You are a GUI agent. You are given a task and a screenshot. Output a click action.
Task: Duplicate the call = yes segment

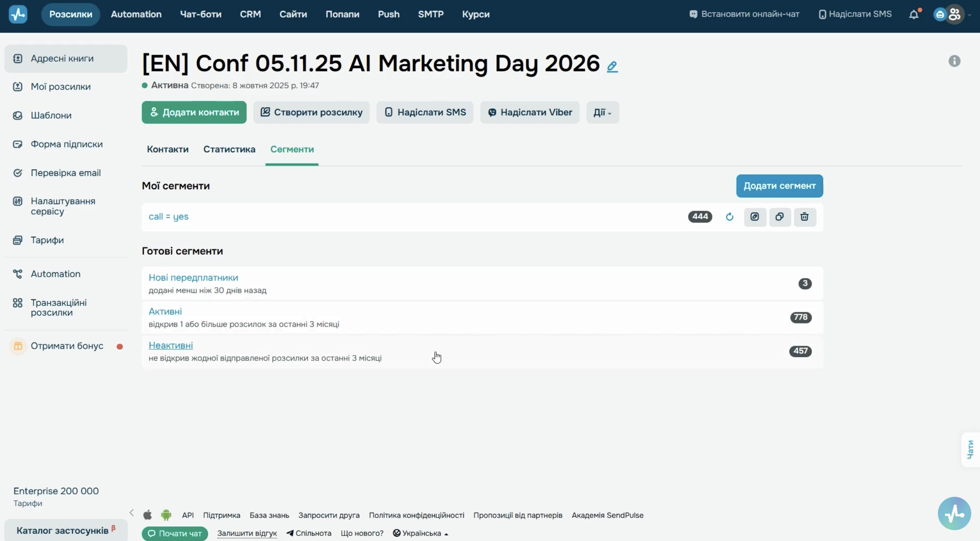click(x=780, y=217)
